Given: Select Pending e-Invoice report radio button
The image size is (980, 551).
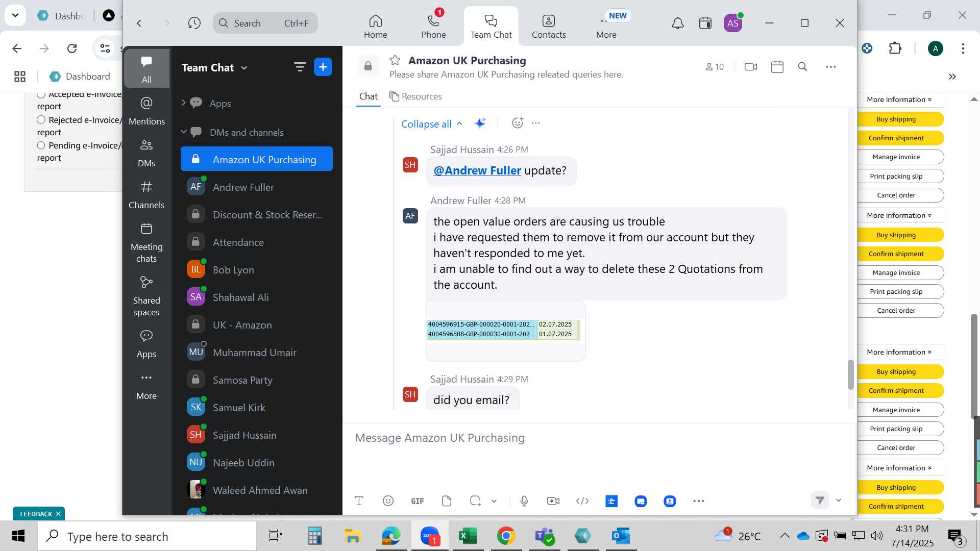Looking at the screenshot, I should pyautogui.click(x=41, y=145).
